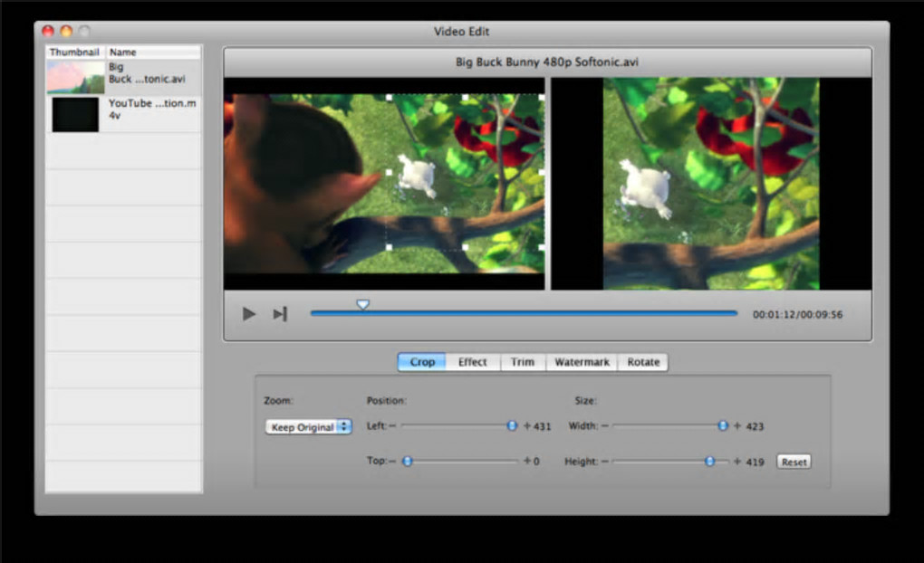
Task: Select Big Buck Bunny thumbnail in list
Action: pos(76,77)
